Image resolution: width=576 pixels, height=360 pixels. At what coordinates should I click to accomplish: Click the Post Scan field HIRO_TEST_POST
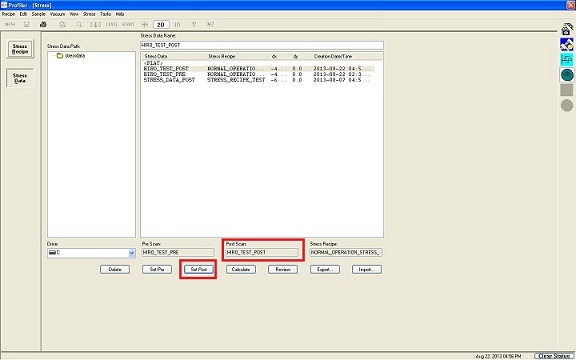coord(262,252)
